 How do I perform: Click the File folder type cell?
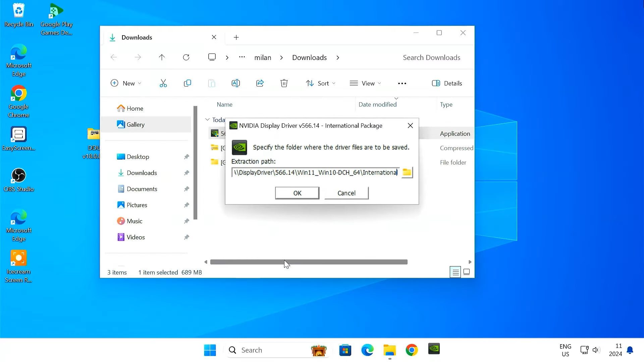[453, 163]
